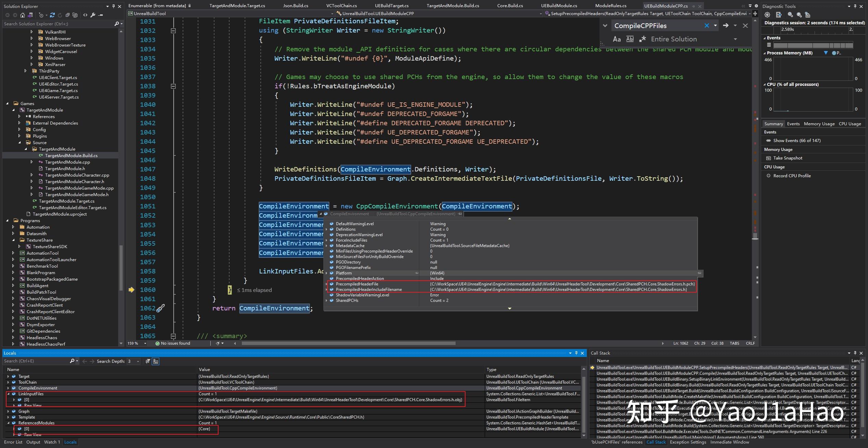The image size is (868, 448).
Task: Open Solution Explorer Home view icon
Action: (x=22, y=15)
